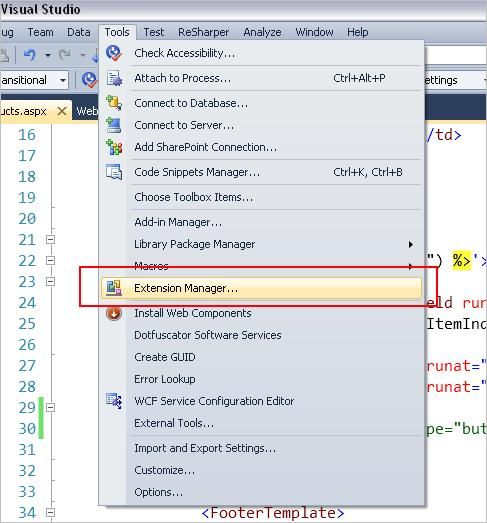
Task: Select Import and Export Settings entry
Action: point(262,448)
